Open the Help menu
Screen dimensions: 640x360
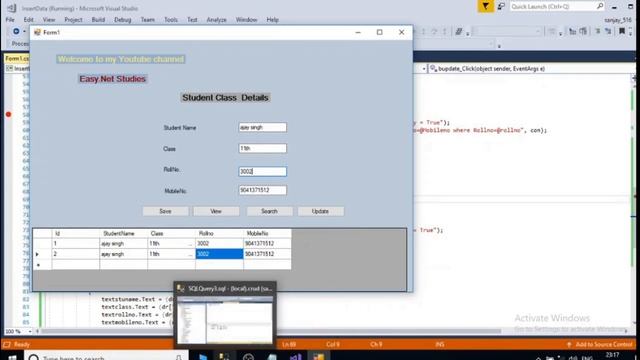coord(272,20)
